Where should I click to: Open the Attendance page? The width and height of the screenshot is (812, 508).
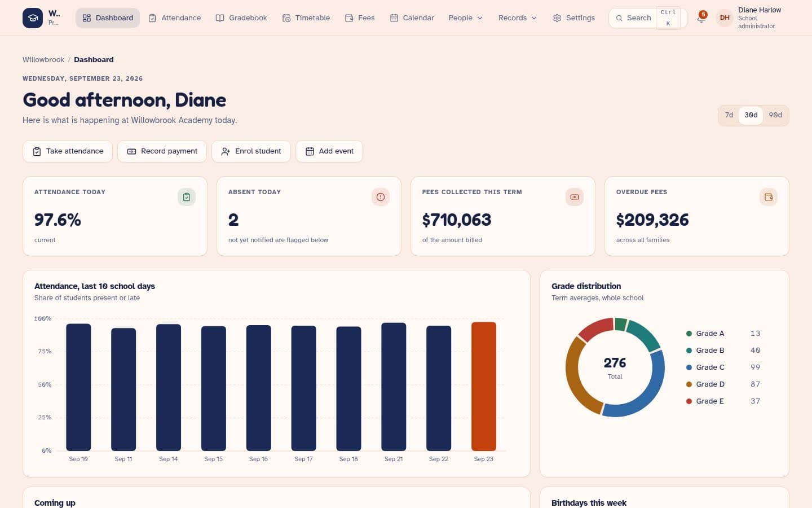click(174, 18)
